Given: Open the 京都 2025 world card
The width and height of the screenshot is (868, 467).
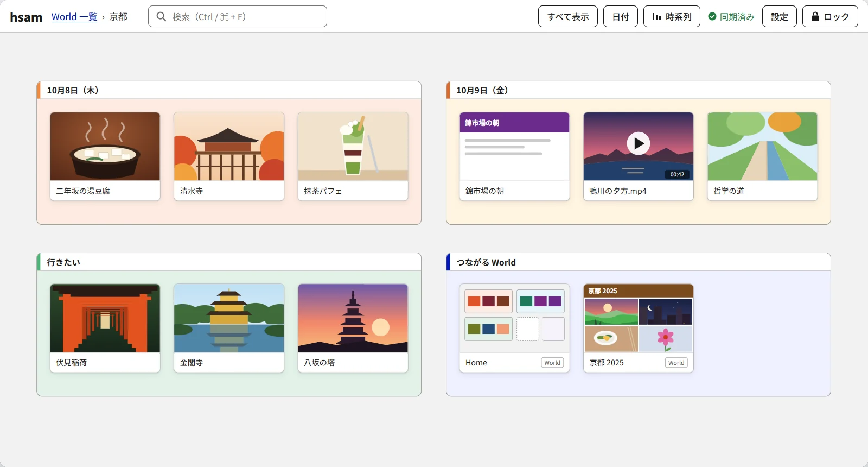Looking at the screenshot, I should click(x=639, y=328).
